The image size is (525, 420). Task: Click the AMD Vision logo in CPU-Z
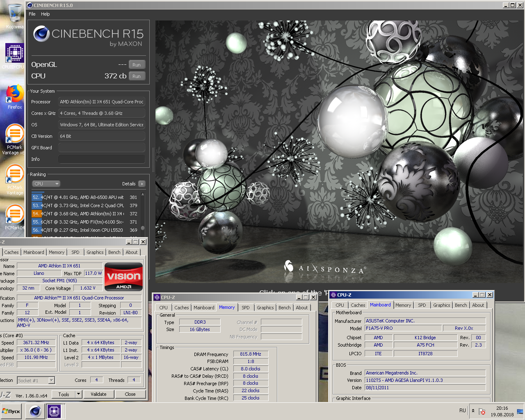(124, 277)
